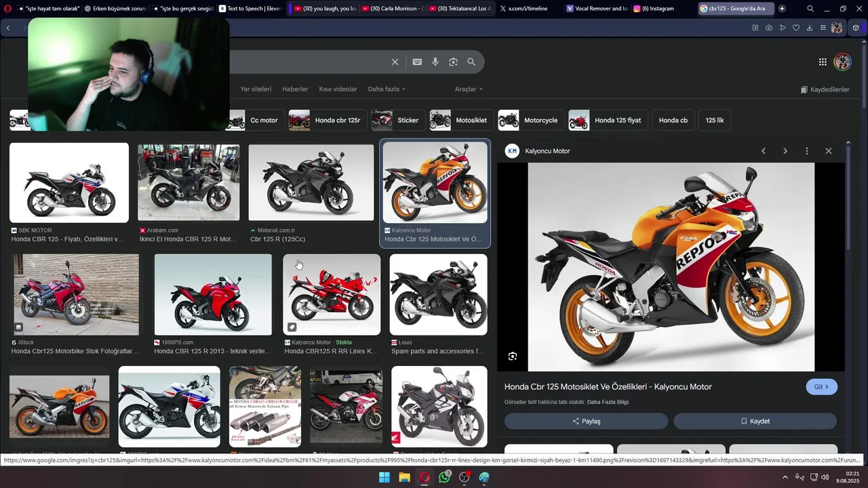The height and width of the screenshot is (488, 868).
Task: Select the Motosiklet filter chip
Action: pyautogui.click(x=461, y=120)
